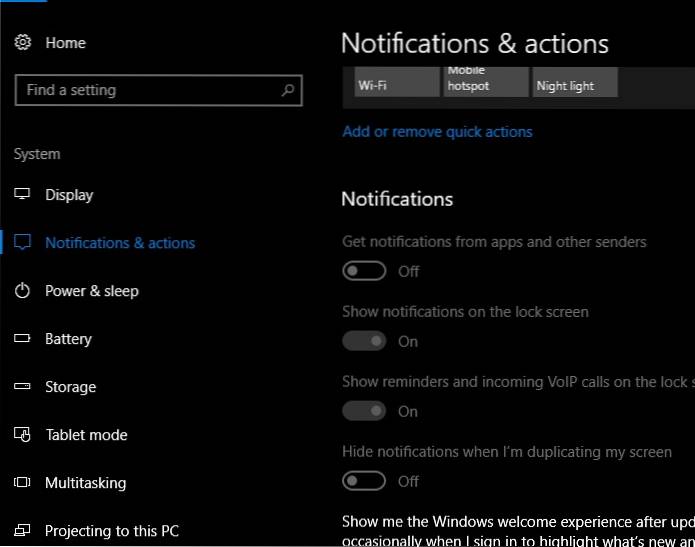Toggle reminders and VoIP calls on lock screen
The width and height of the screenshot is (695, 547).
pyautogui.click(x=364, y=411)
